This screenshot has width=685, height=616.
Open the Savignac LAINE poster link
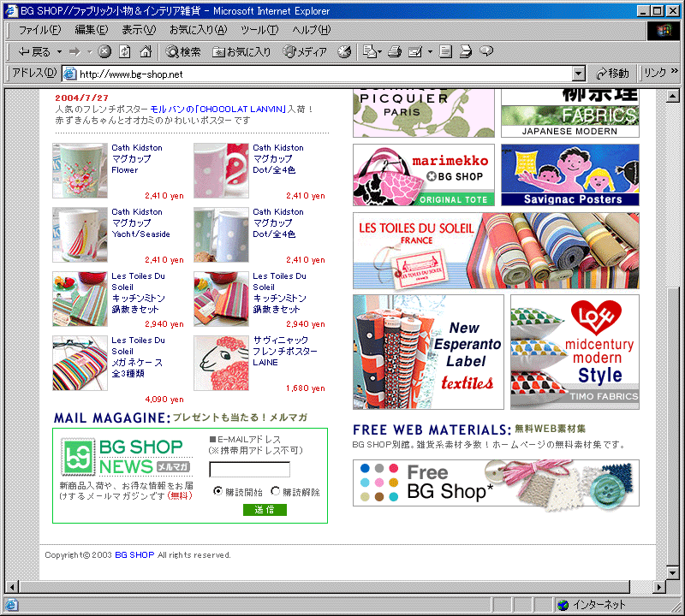[285, 351]
